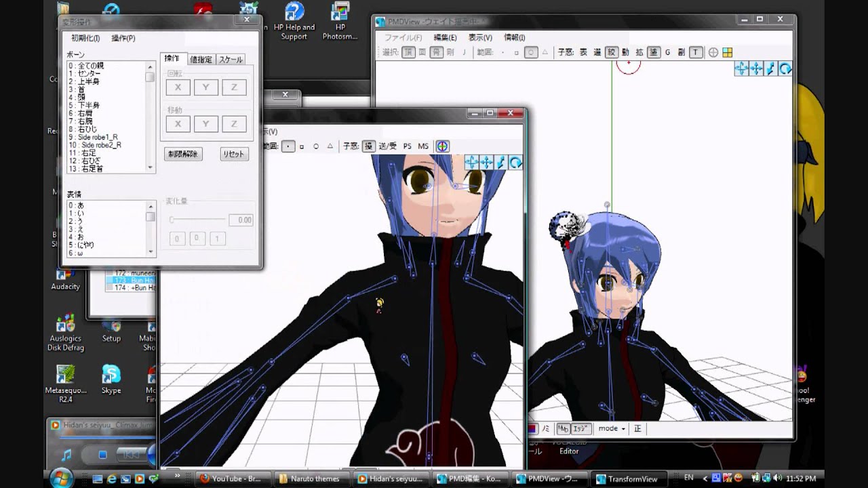Click the 制限解除 button
The height and width of the screenshot is (488, 868).
(183, 154)
